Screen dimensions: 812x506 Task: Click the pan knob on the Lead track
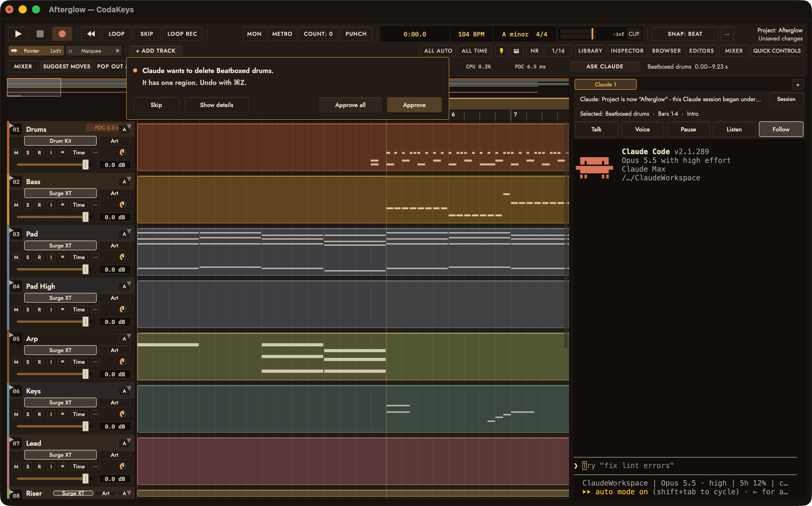122,466
